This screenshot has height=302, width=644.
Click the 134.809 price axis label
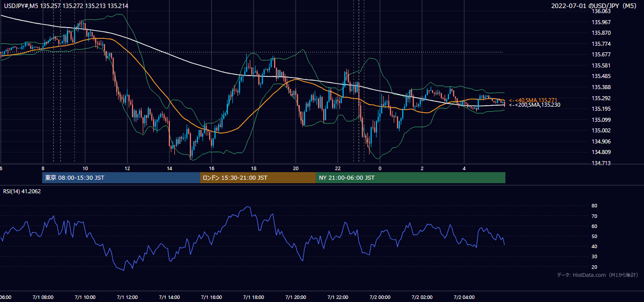click(601, 152)
